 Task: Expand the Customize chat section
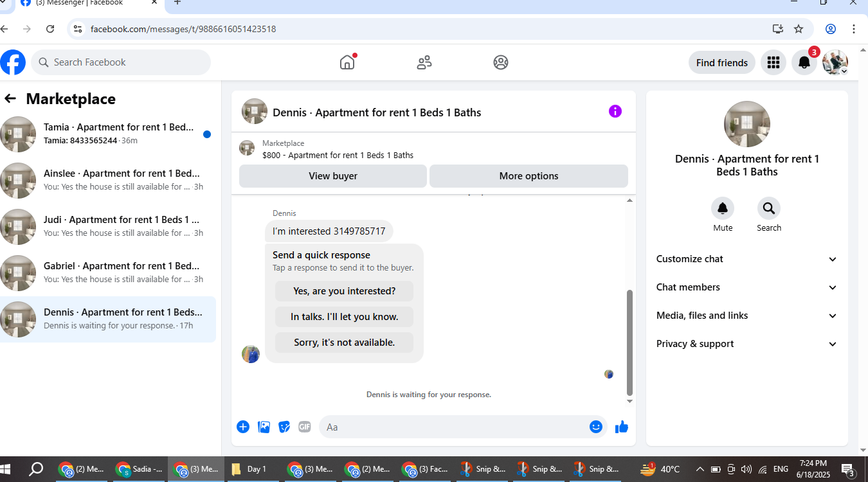point(747,259)
